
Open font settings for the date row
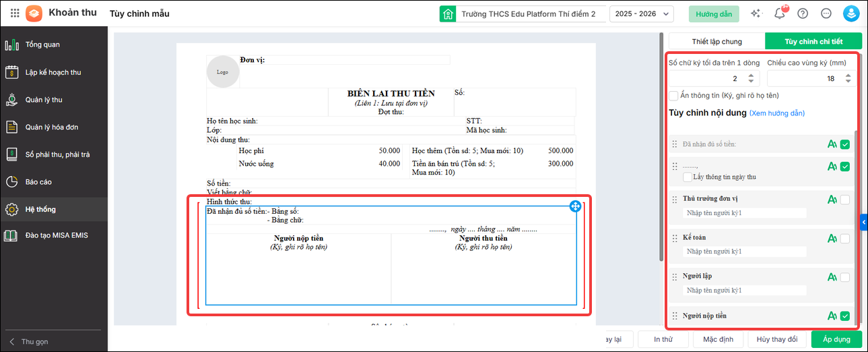point(832,166)
